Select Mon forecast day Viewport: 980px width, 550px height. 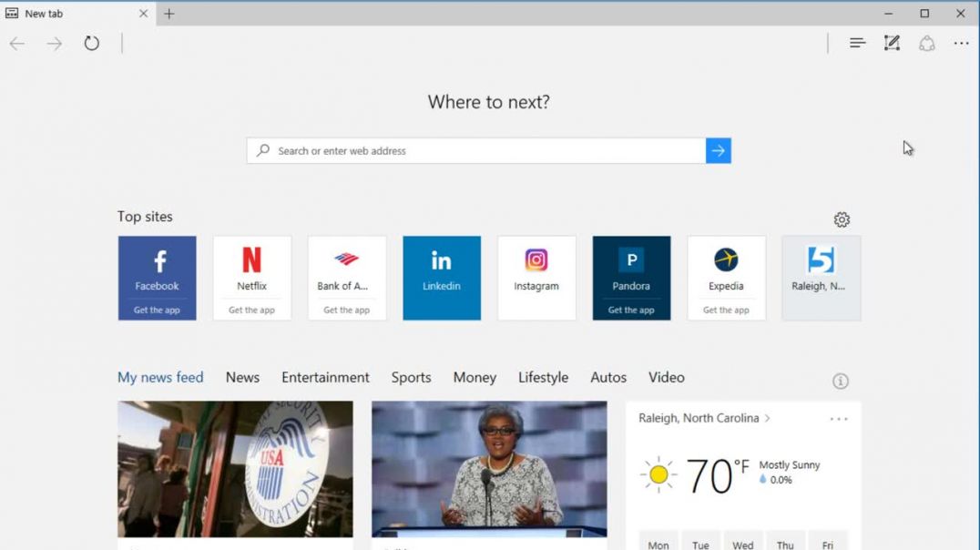[658, 543]
